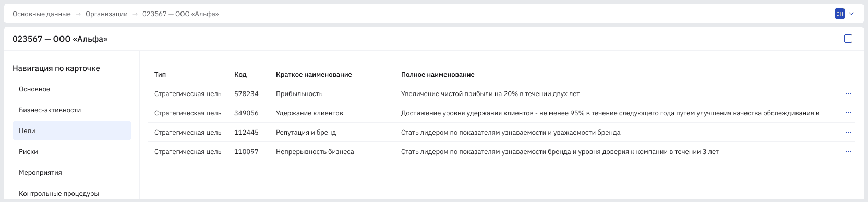Image resolution: width=868 pixels, height=202 pixels.
Task: Select Цели in card navigation
Action: [x=72, y=131]
